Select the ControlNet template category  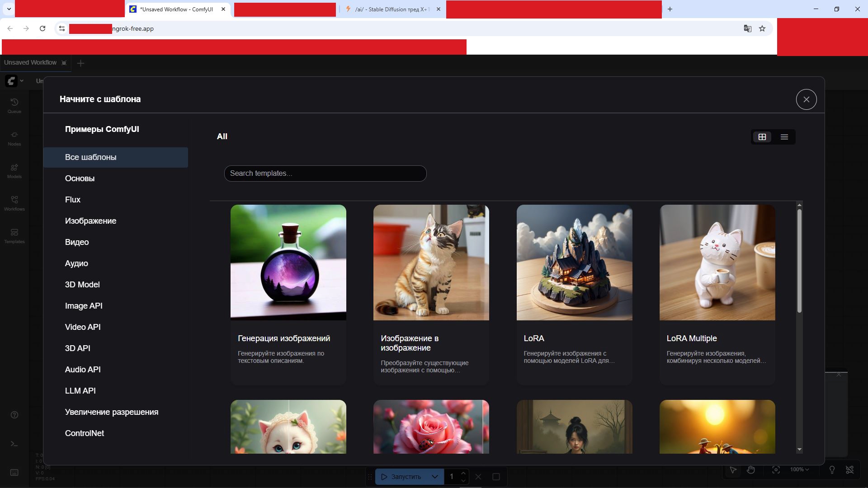[x=85, y=433]
